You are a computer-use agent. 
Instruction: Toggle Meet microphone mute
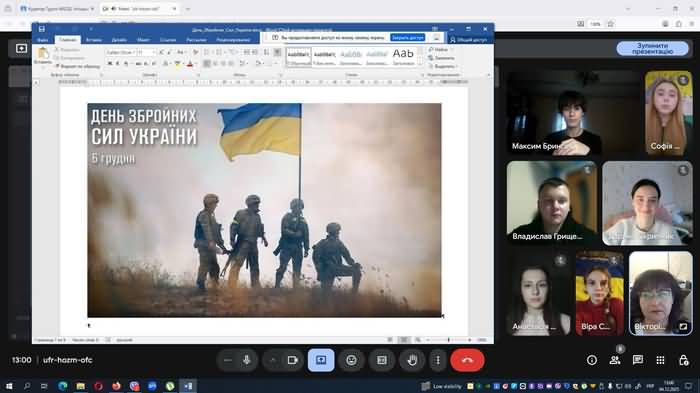(x=247, y=360)
